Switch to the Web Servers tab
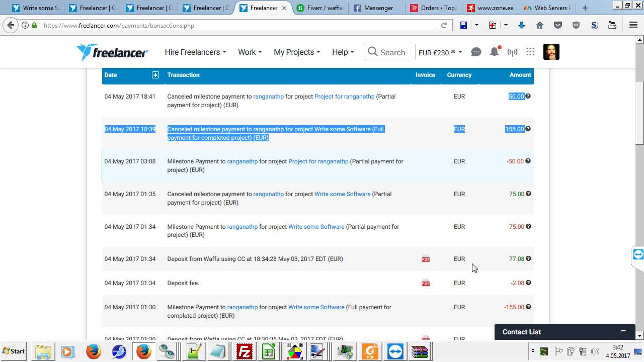Viewport: 644px width, 362px height. [x=548, y=8]
